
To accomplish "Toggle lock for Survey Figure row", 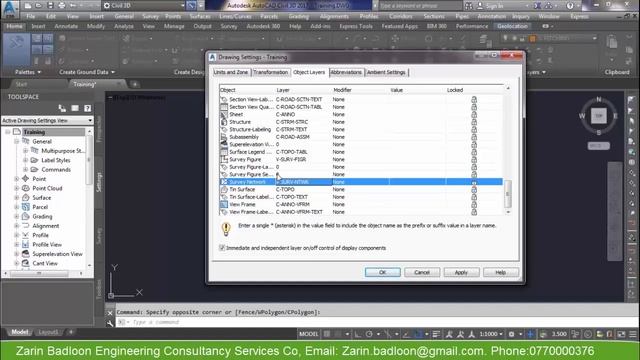I will coord(474,159).
